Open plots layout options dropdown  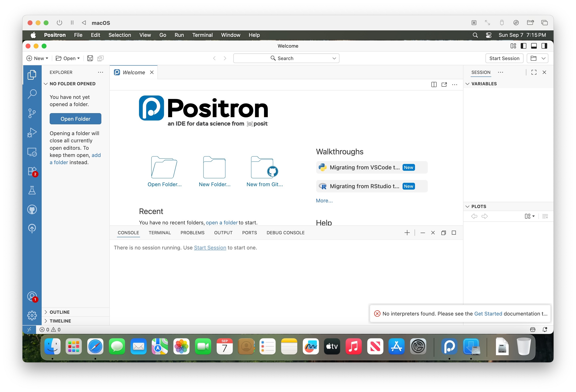(530, 216)
